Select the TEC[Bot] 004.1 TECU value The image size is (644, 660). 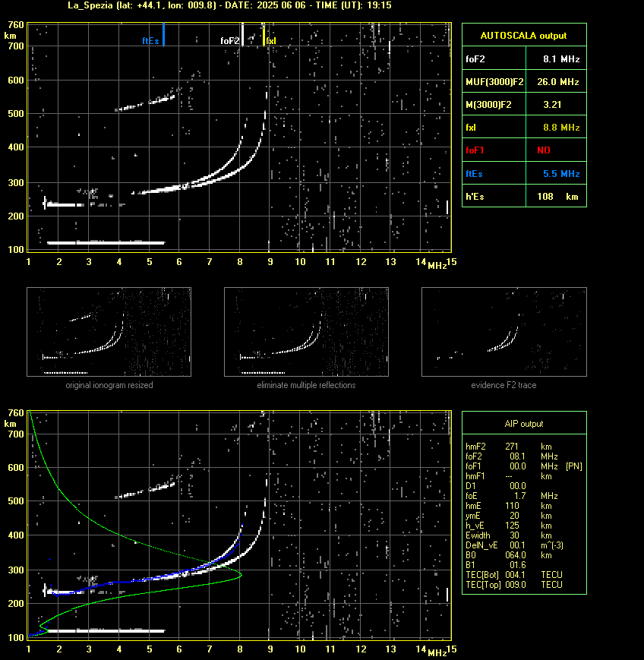[534, 575]
